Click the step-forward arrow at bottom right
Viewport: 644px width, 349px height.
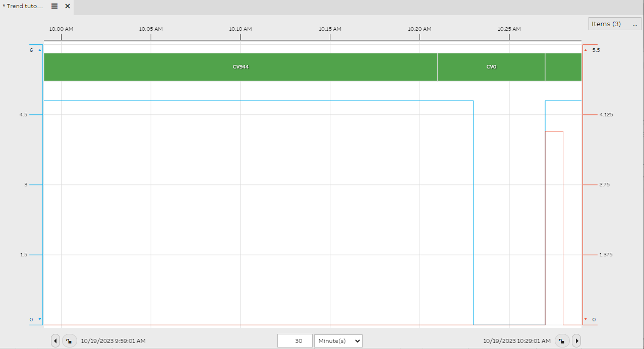[x=576, y=340]
